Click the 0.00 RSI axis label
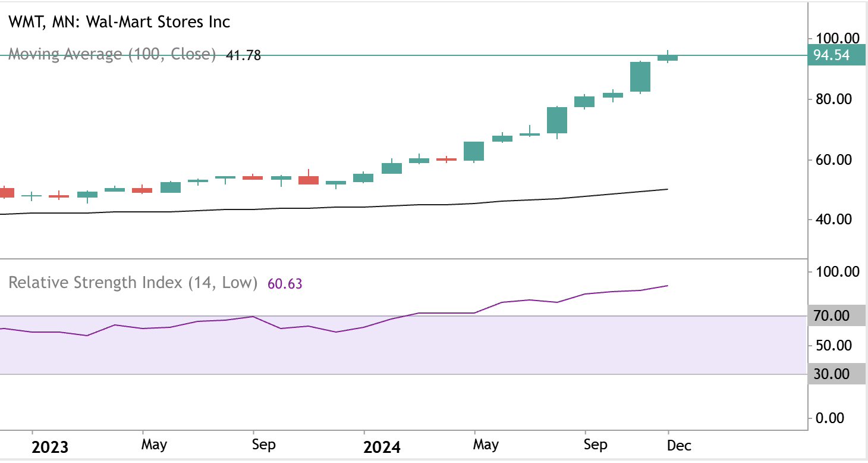 (x=831, y=418)
